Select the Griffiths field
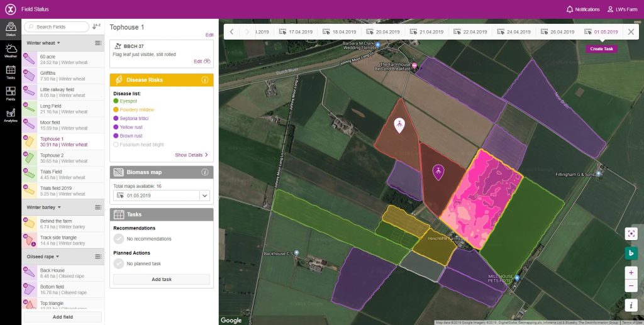Screen dimensions: 644x325 (63, 76)
